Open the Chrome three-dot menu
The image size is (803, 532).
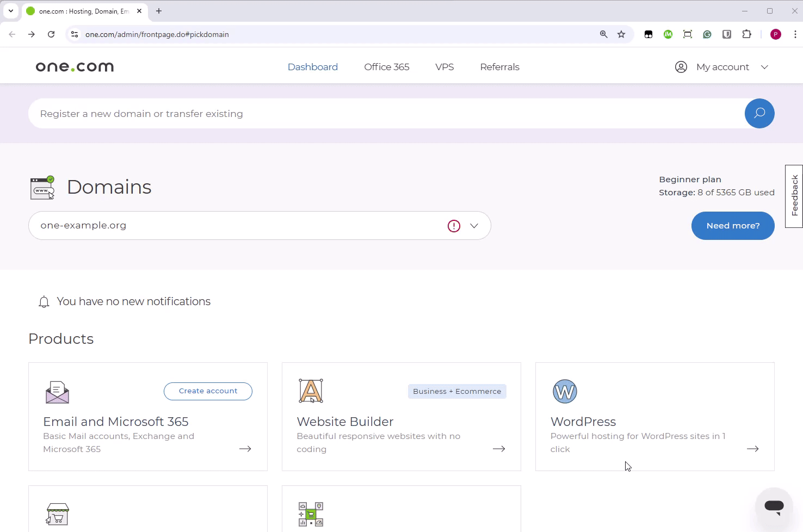click(795, 34)
